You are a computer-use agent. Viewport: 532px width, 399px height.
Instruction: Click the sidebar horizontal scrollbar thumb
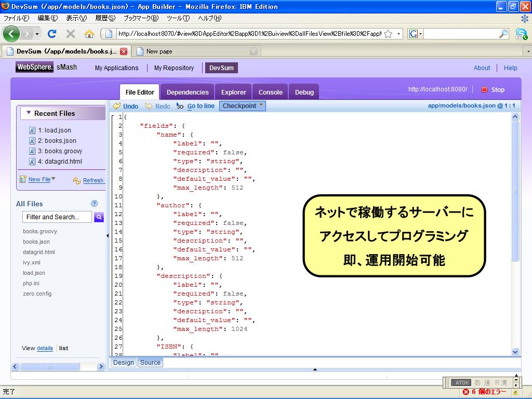pyautogui.click(x=49, y=367)
